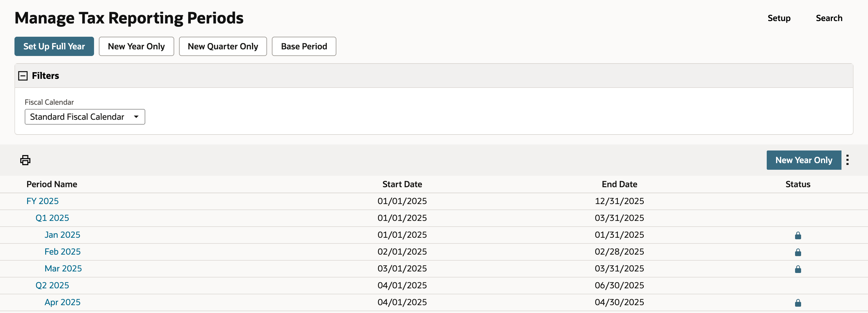Open the Jan 2025 period link

(x=62, y=234)
